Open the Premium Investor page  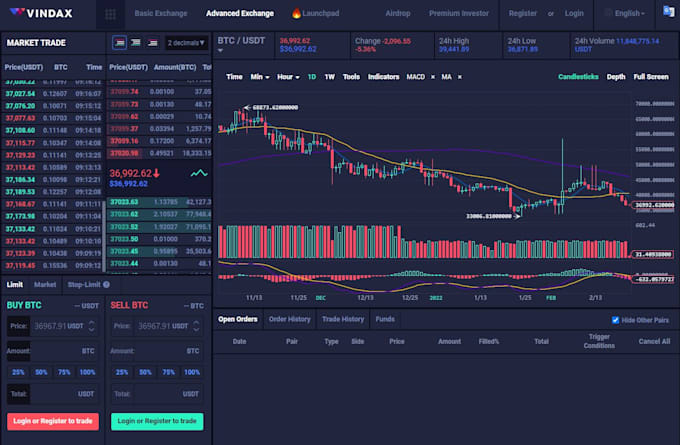click(459, 13)
